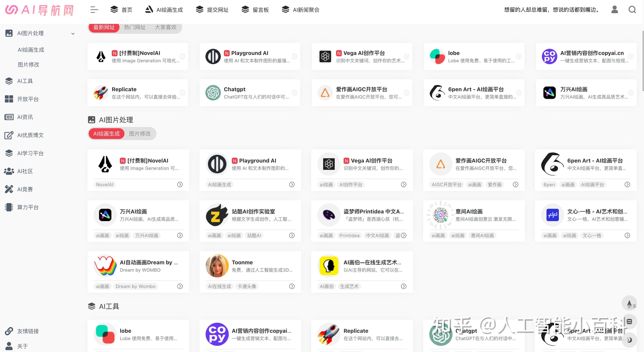Expand the AI图片处理 sidebar chevron
The width and height of the screenshot is (644, 352).
click(x=73, y=34)
